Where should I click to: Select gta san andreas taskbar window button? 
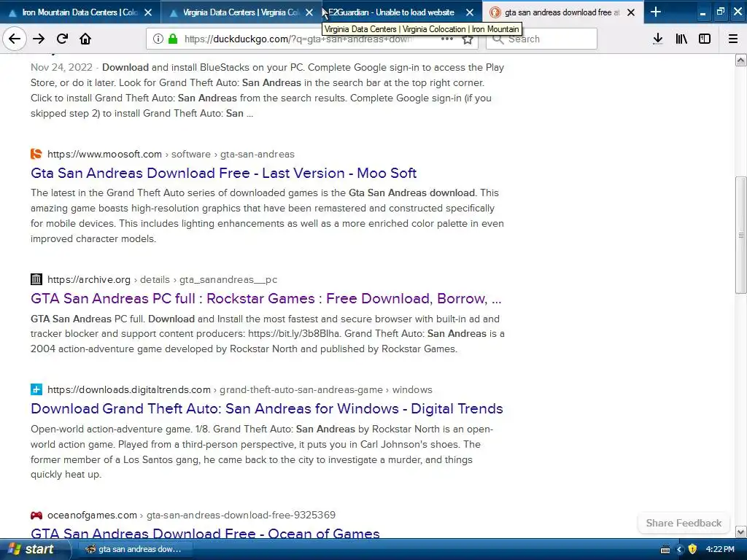pos(135,549)
